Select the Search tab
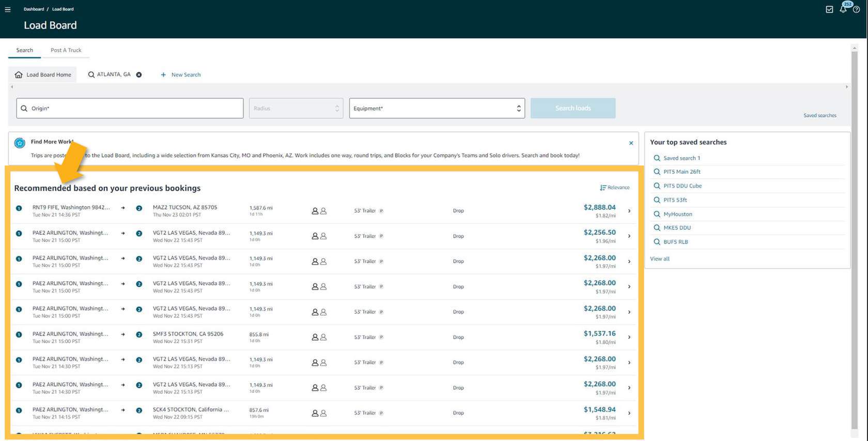The width and height of the screenshot is (868, 441). (x=24, y=50)
